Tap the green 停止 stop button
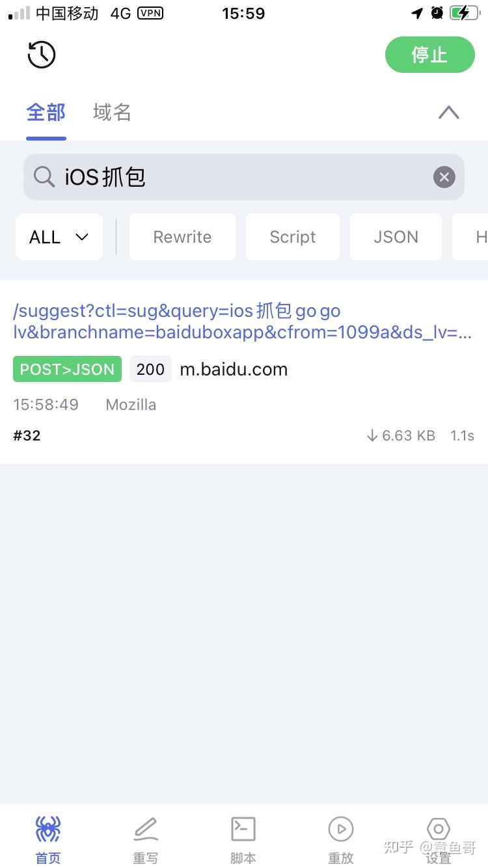The image size is (488, 868). pos(430,55)
